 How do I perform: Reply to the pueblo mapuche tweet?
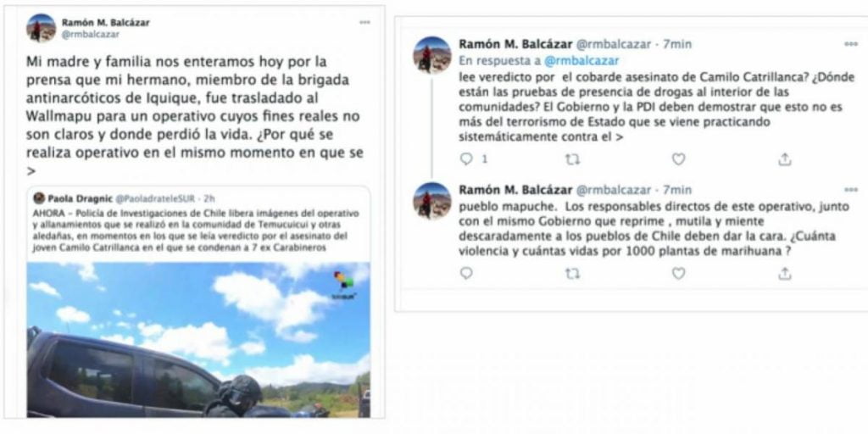coord(467,273)
